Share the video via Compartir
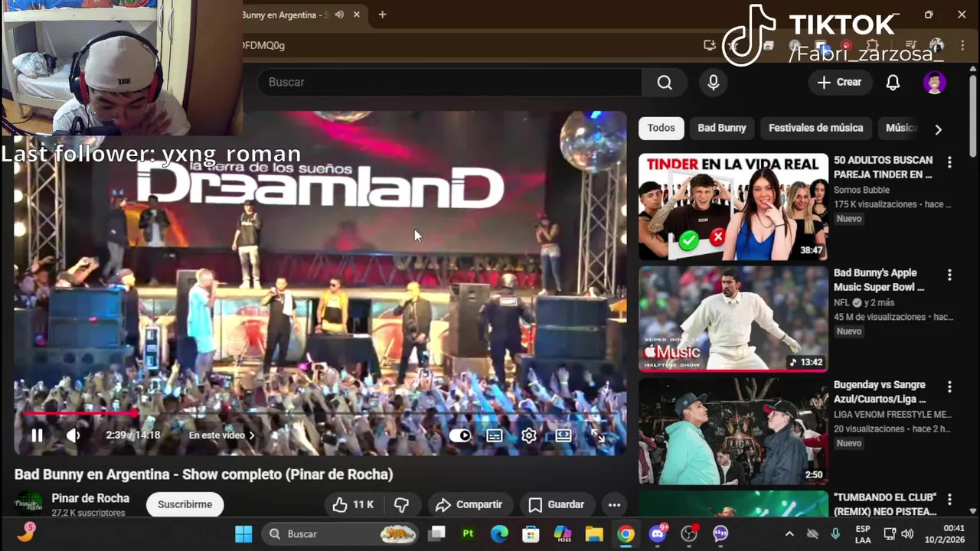 469,504
